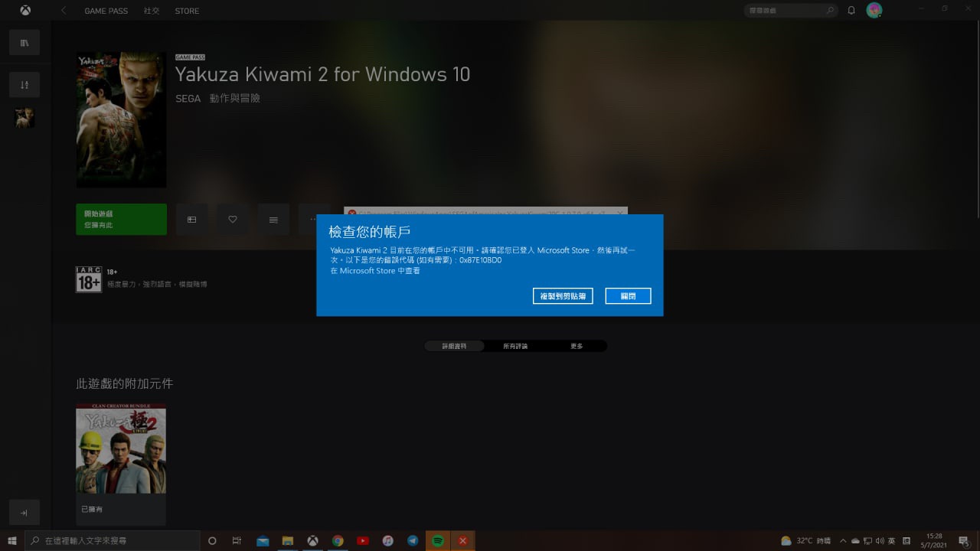Add game to wishlist with heart icon

(x=233, y=219)
